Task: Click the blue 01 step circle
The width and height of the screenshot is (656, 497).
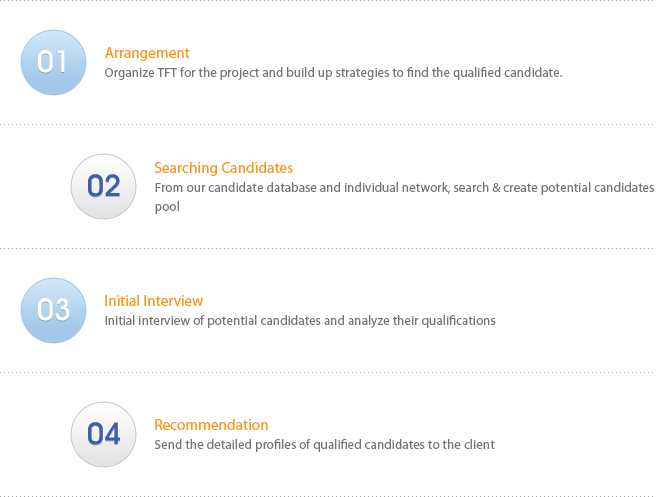Action: [x=54, y=62]
